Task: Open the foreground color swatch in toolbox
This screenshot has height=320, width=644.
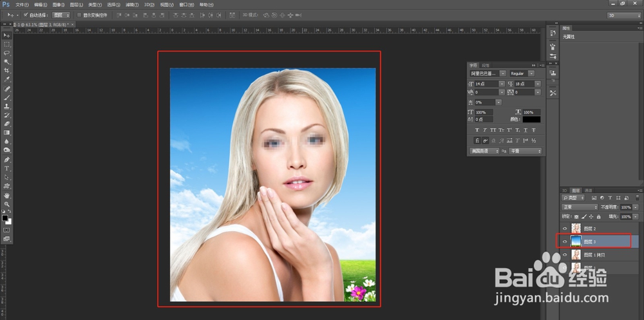Action: (x=5, y=218)
